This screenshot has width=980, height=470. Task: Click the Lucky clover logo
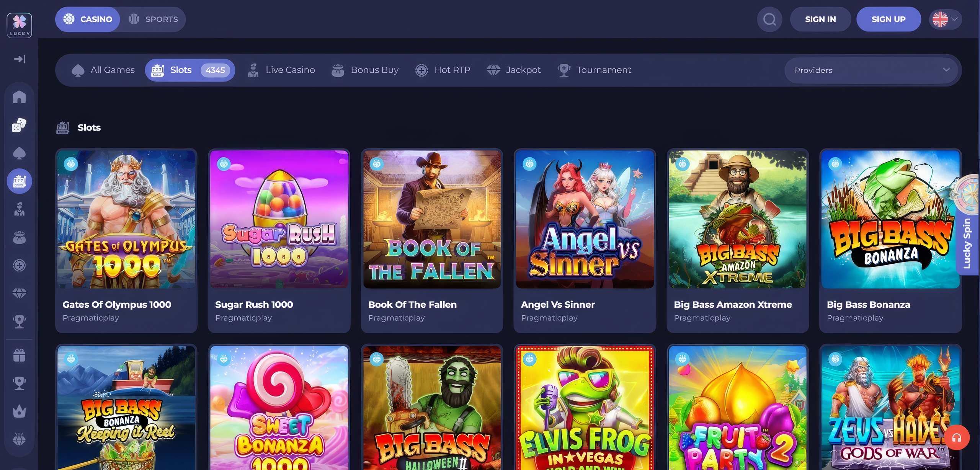point(19,25)
